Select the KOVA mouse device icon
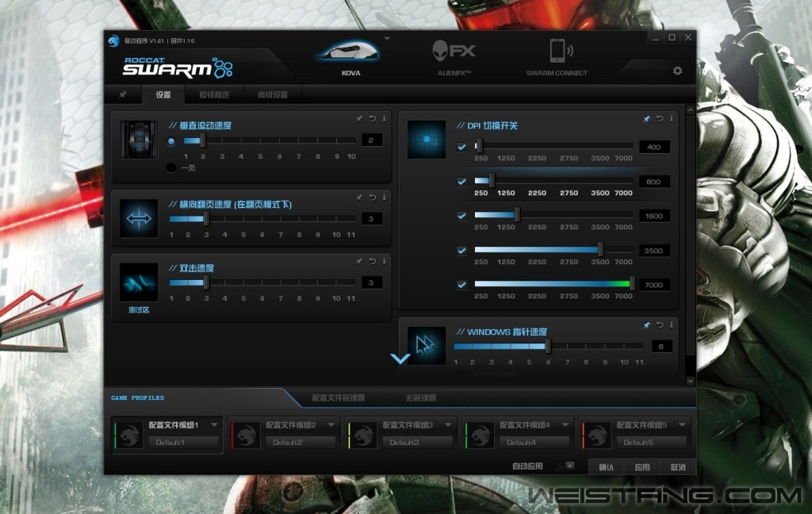The image size is (812, 514). pyautogui.click(x=350, y=53)
